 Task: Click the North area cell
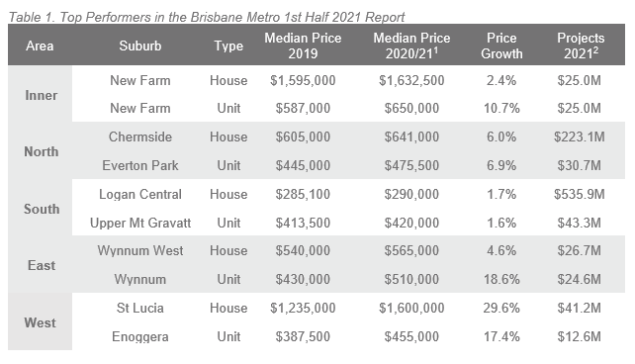tap(41, 151)
